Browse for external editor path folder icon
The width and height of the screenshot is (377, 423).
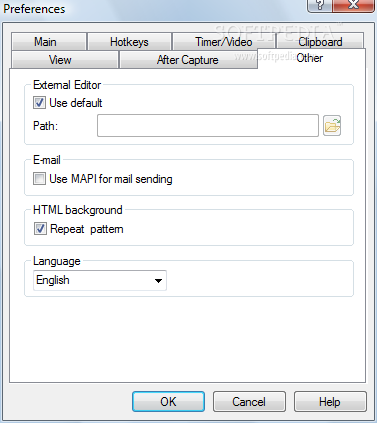[332, 126]
